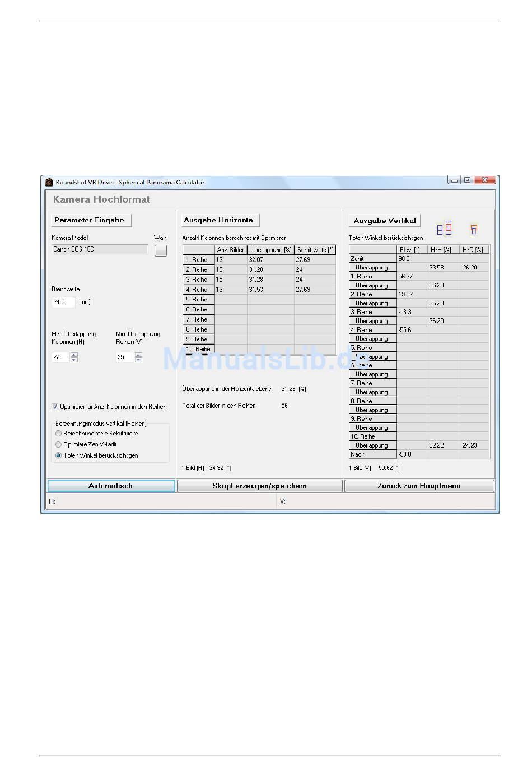This screenshot has height=777, width=532.
Task: Click Ausgabe Horizontal header button
Action: click(220, 220)
